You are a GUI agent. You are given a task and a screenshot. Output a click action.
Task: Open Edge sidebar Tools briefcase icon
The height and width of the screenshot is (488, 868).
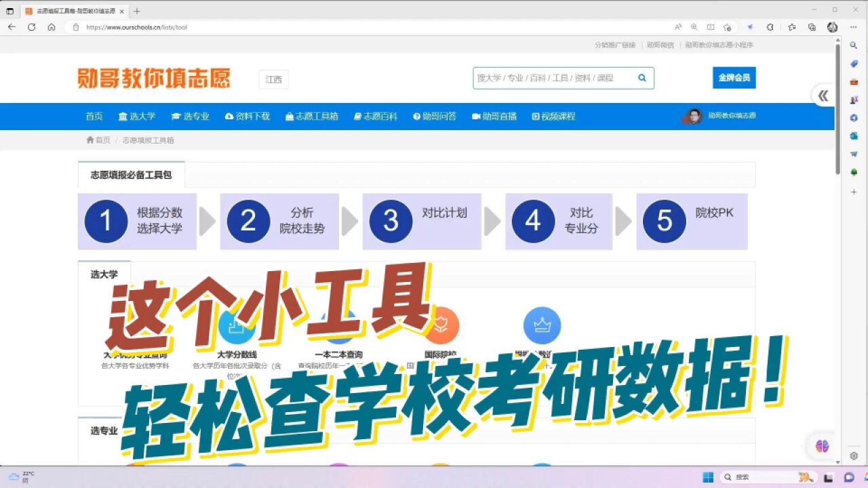(854, 81)
